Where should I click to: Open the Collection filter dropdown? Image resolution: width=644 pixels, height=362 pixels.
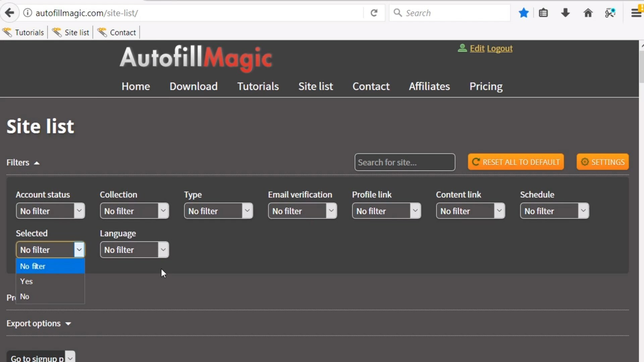click(x=134, y=211)
